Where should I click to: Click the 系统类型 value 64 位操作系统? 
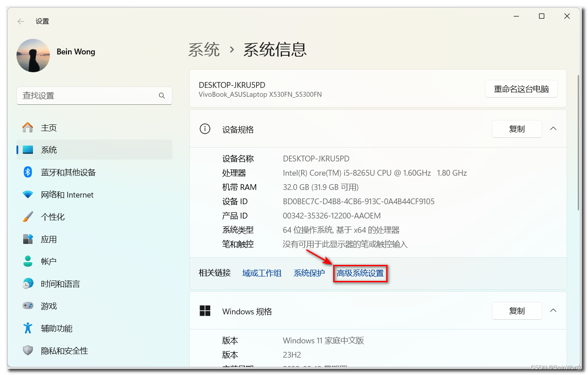pos(341,230)
